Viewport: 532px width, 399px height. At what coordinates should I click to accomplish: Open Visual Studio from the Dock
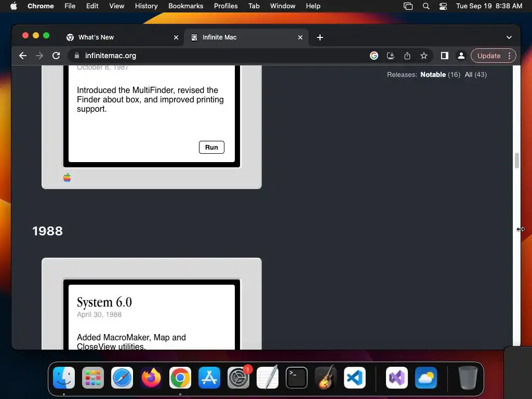click(x=397, y=378)
